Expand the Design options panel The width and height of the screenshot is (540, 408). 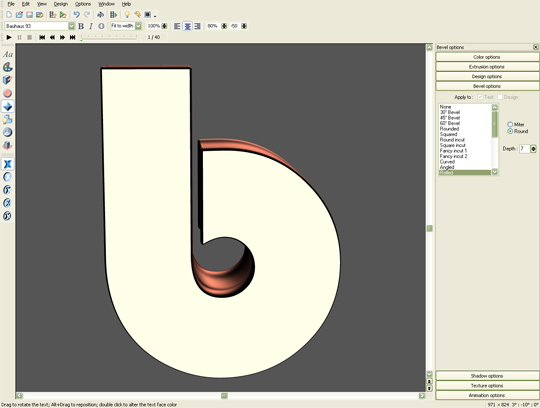487,76
